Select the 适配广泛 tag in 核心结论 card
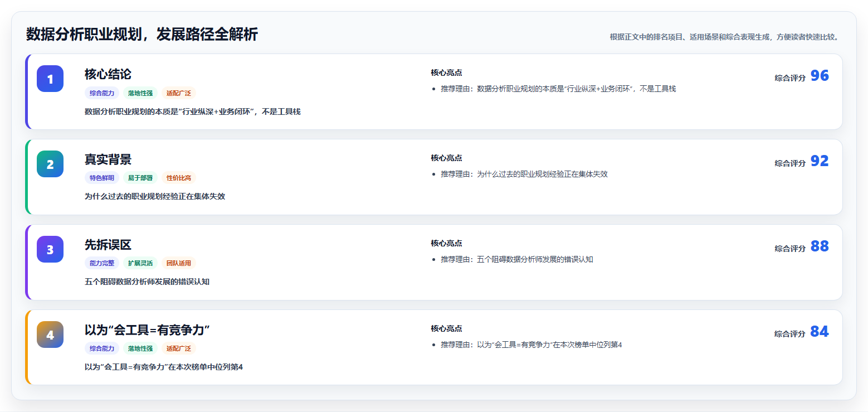Viewport: 868px width, 412px height. [x=179, y=93]
